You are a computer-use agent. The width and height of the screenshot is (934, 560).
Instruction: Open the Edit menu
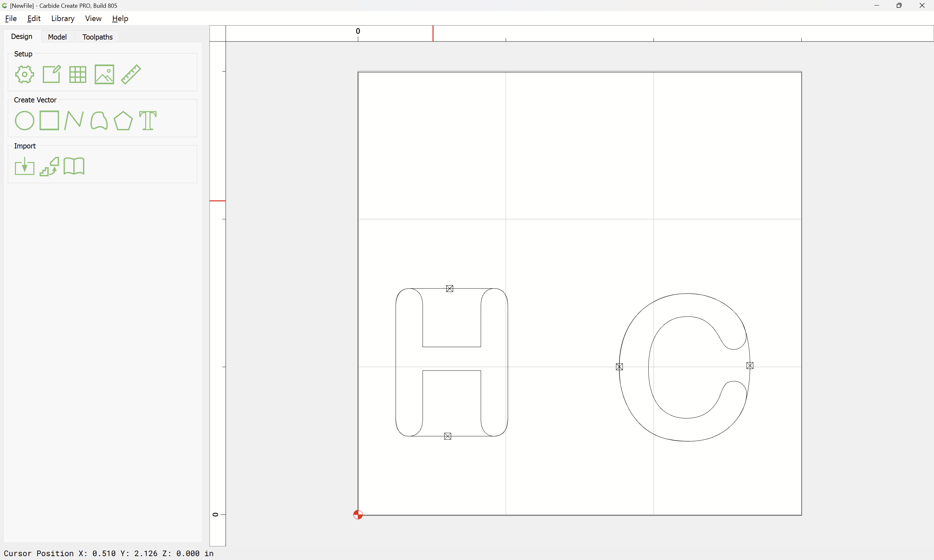point(34,18)
